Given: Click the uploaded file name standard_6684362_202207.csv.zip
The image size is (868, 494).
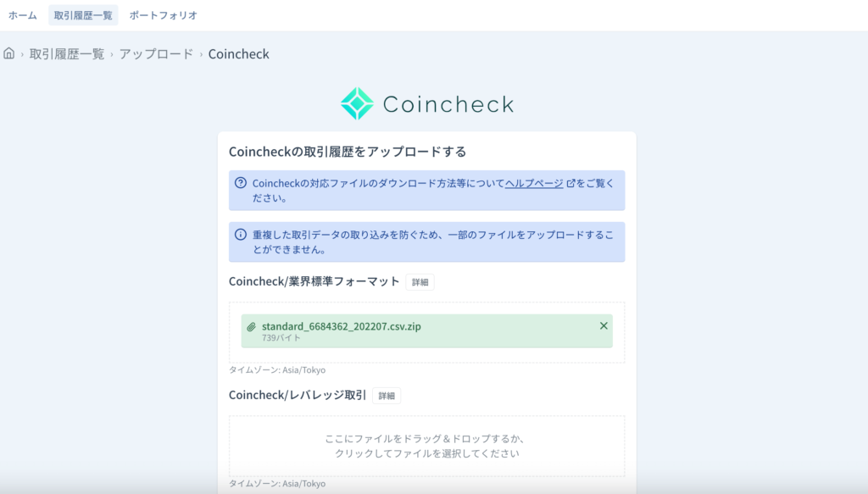Looking at the screenshot, I should point(341,326).
